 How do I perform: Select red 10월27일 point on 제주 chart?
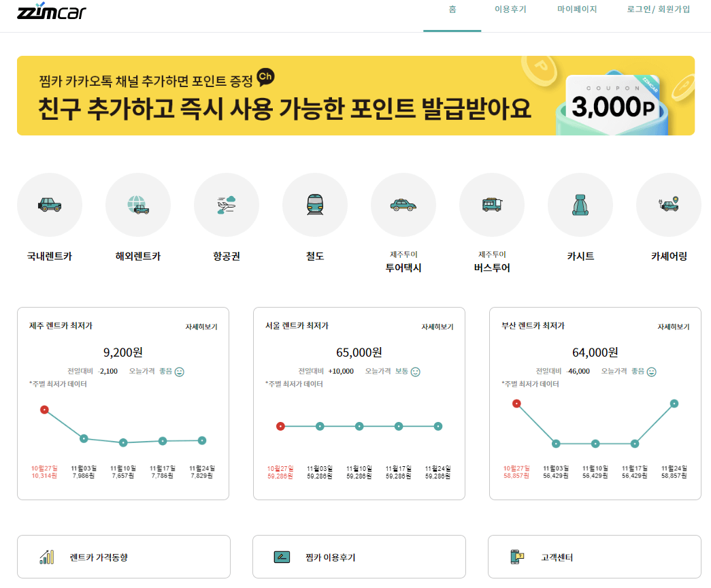tap(44, 410)
